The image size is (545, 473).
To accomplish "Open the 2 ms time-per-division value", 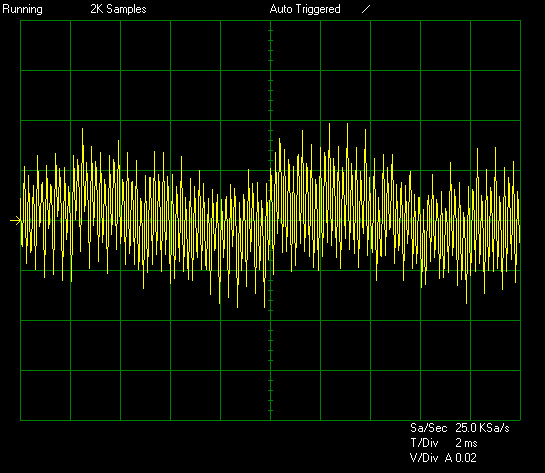I will (466, 443).
